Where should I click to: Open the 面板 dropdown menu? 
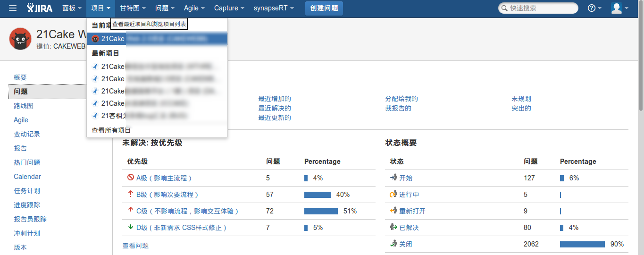pos(72,8)
